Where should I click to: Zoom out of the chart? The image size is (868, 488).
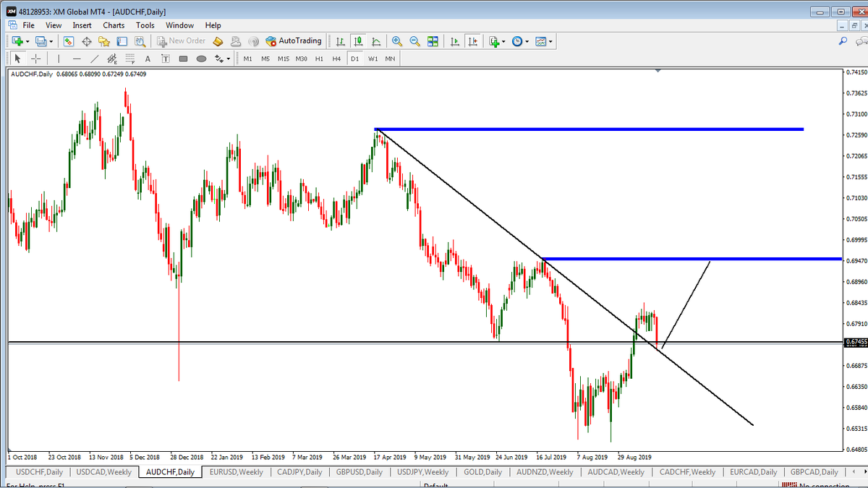point(415,41)
